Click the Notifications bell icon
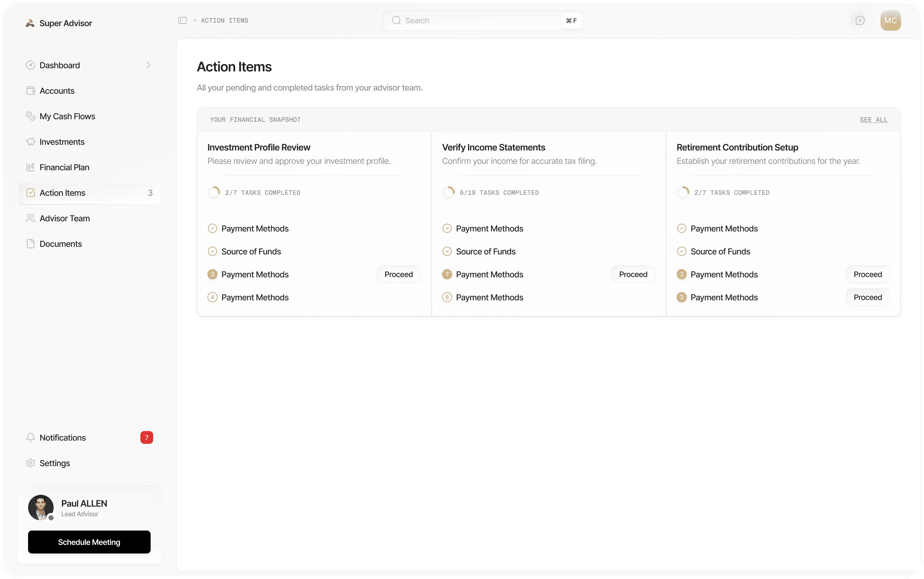 [31, 437]
